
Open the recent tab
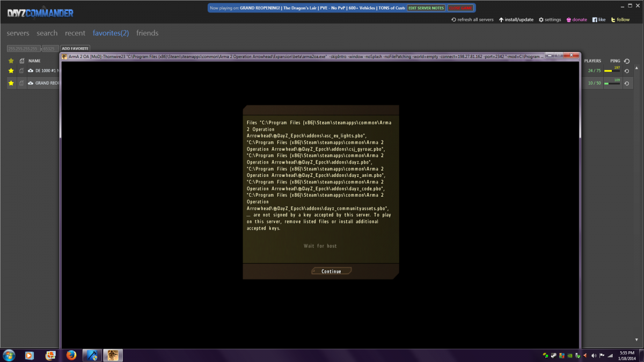pos(75,33)
